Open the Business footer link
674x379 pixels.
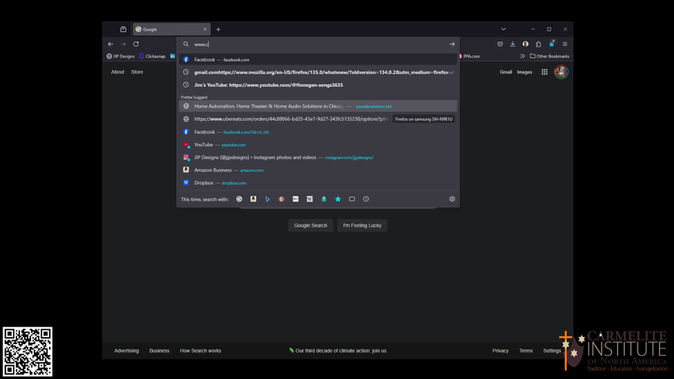(x=159, y=351)
